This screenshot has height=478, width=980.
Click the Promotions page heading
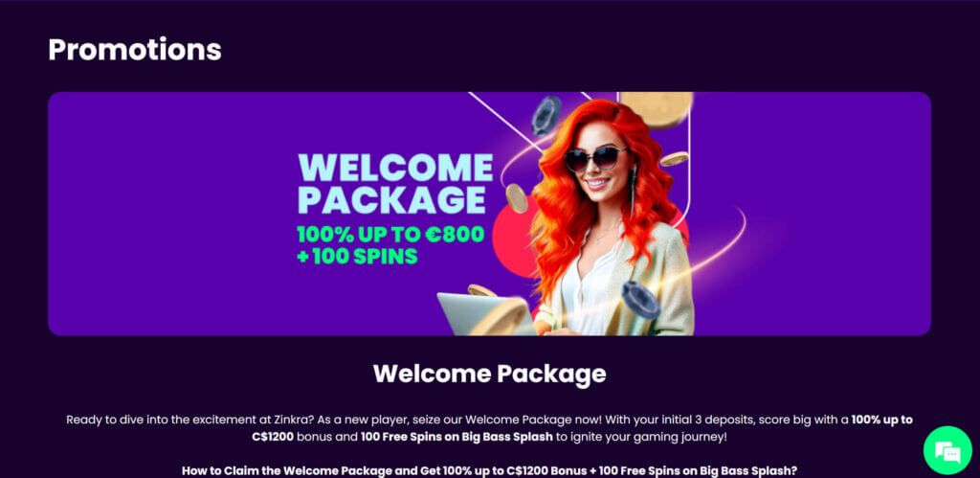pyautogui.click(x=135, y=50)
